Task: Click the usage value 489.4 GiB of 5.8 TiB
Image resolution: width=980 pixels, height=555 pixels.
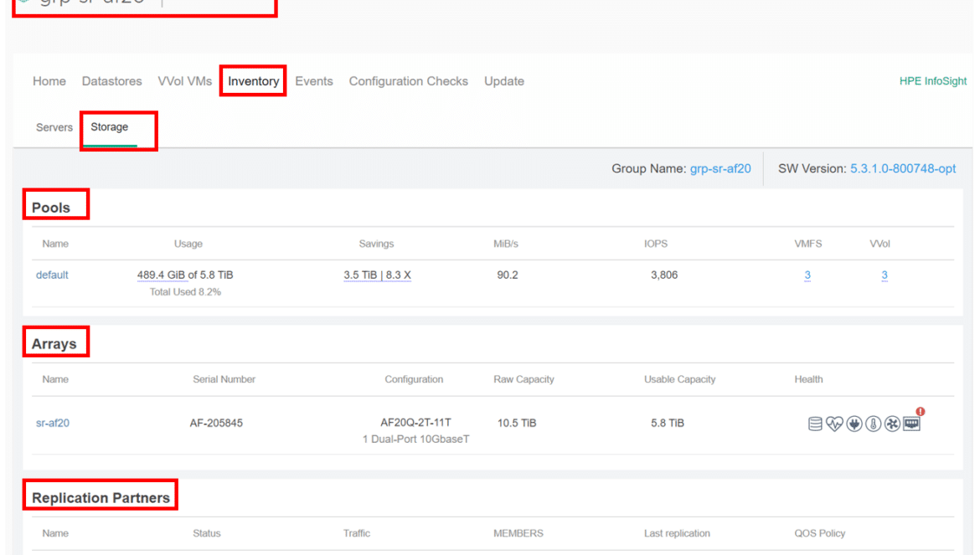Action: click(x=185, y=275)
